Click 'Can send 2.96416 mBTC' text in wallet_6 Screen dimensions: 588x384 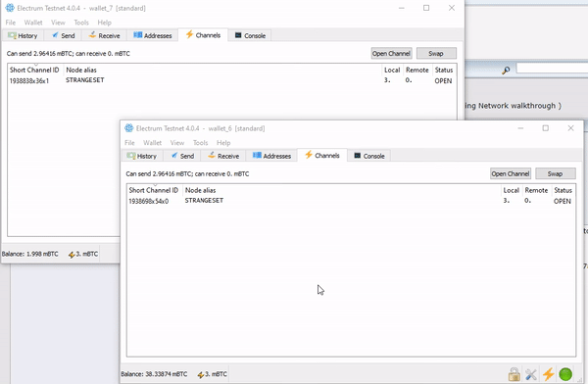[159, 174]
